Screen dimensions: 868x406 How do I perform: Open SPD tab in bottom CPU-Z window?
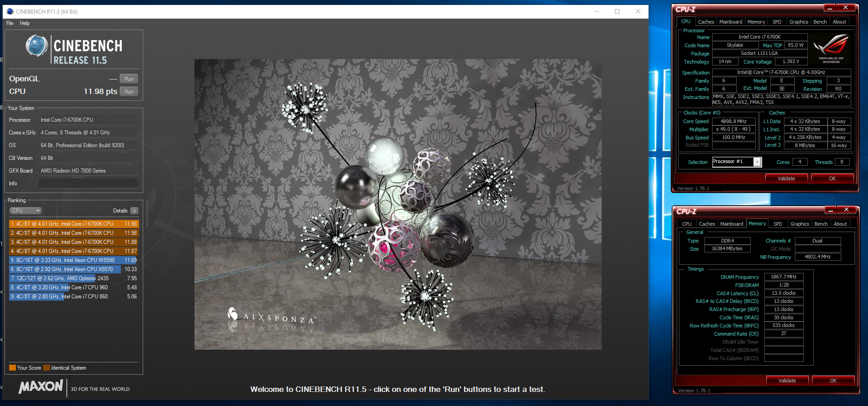click(778, 224)
